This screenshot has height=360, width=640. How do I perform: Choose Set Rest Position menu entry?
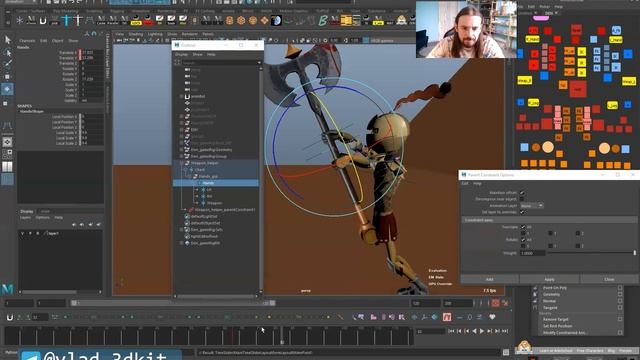[x=558, y=326]
